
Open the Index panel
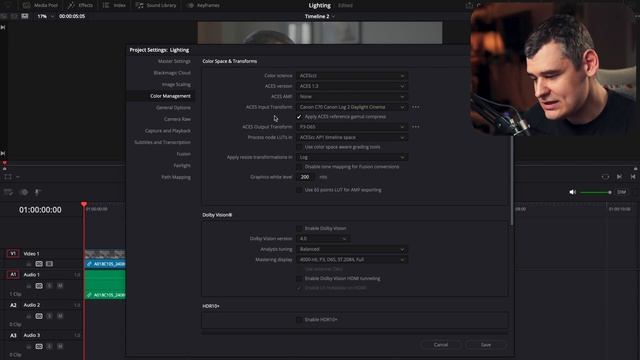[x=114, y=5]
